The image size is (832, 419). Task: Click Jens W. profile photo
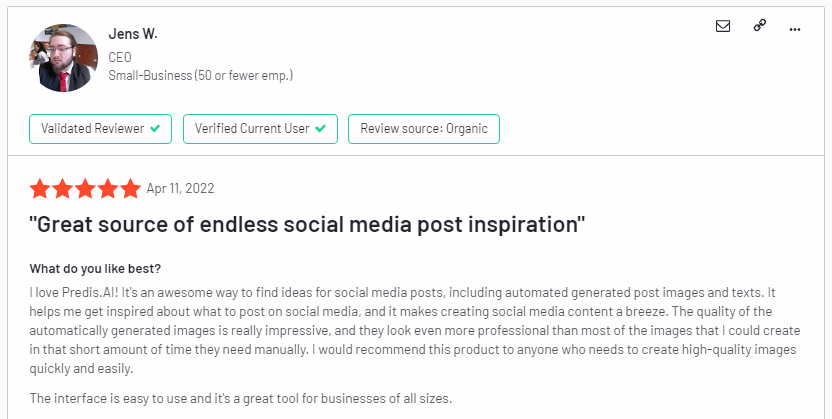(64, 58)
